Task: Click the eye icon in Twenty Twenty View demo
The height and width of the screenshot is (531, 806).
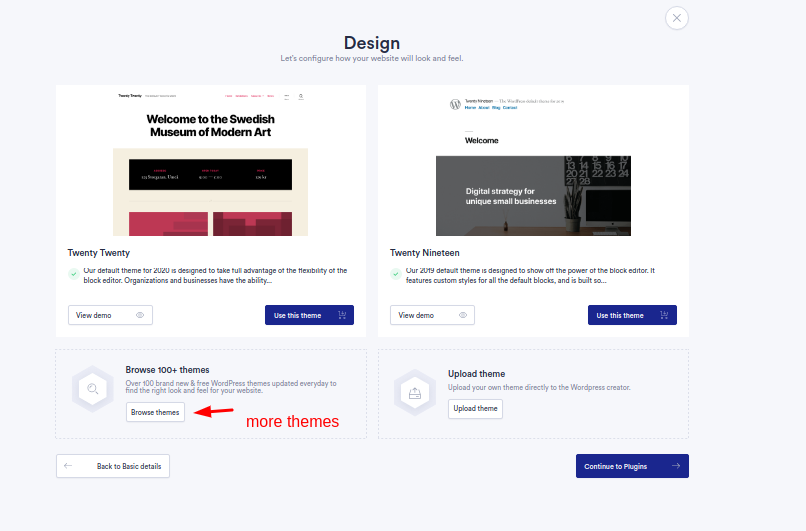Action: point(140,315)
